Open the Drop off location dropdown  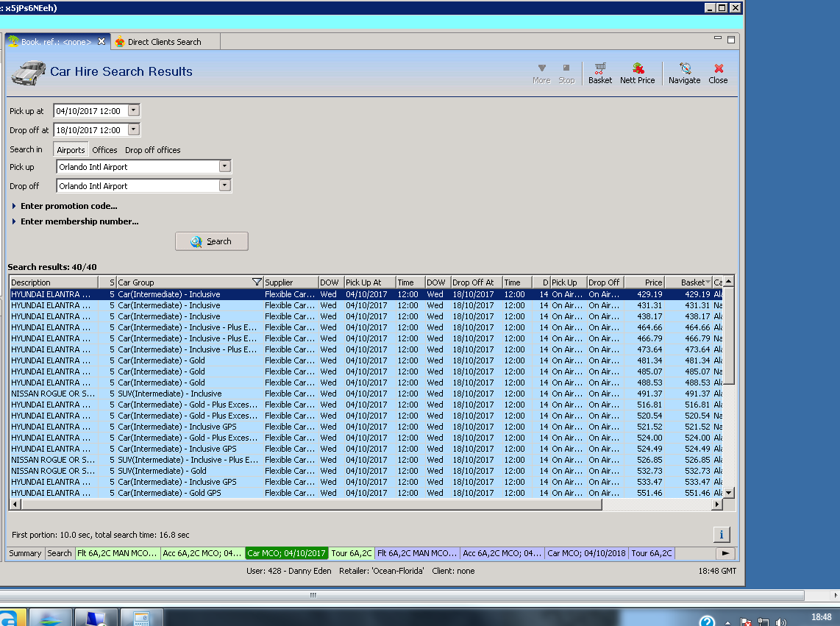click(x=225, y=186)
